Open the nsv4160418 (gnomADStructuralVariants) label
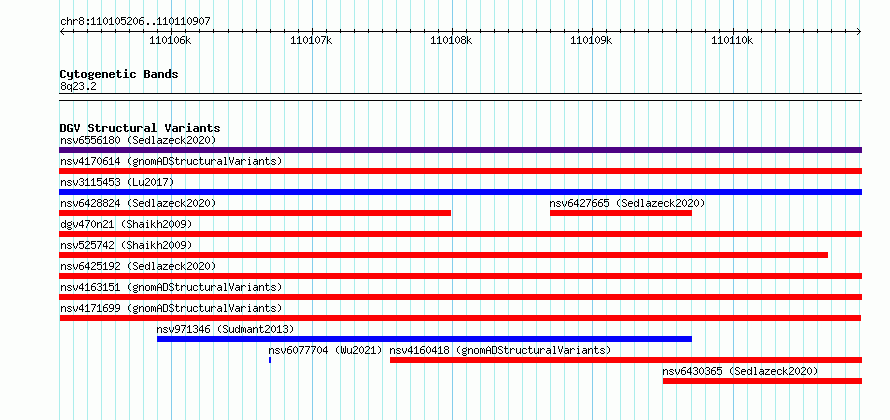Screen dimensions: 890x420 click(500, 350)
